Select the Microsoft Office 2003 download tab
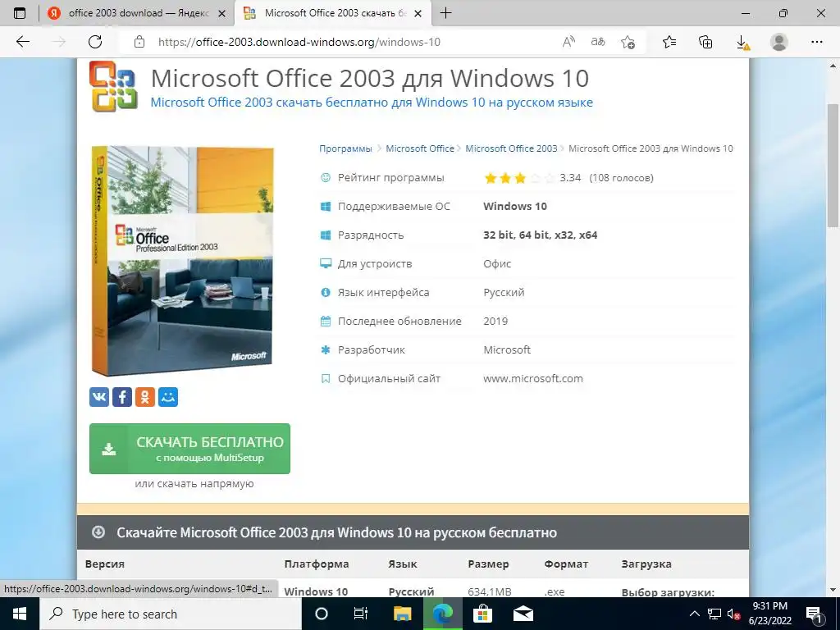 (332, 13)
